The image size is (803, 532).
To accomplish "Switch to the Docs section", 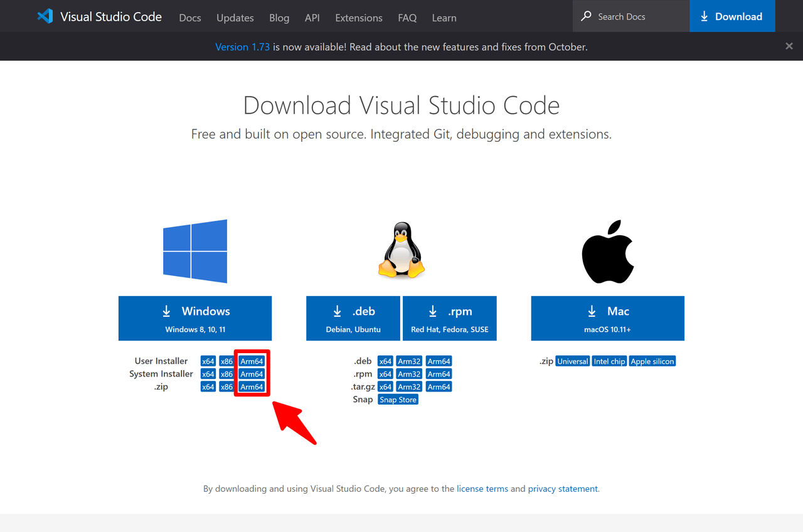I will [189, 18].
